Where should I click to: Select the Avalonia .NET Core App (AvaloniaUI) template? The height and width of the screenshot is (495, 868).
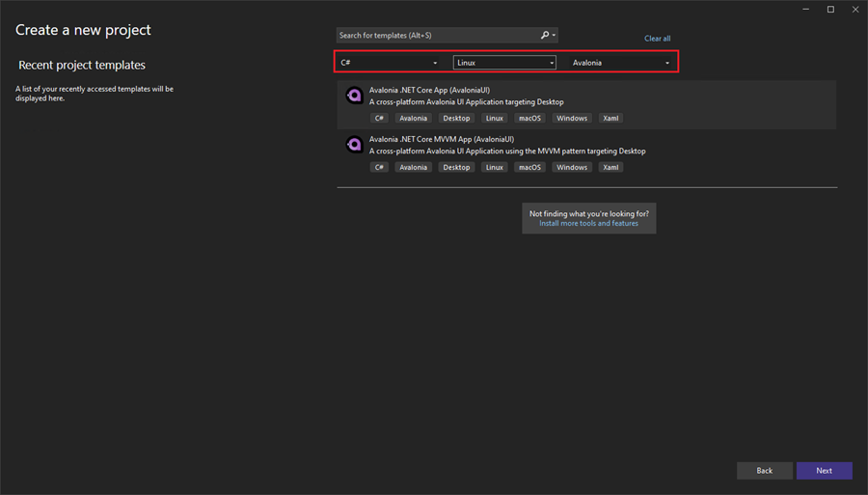pos(586,104)
